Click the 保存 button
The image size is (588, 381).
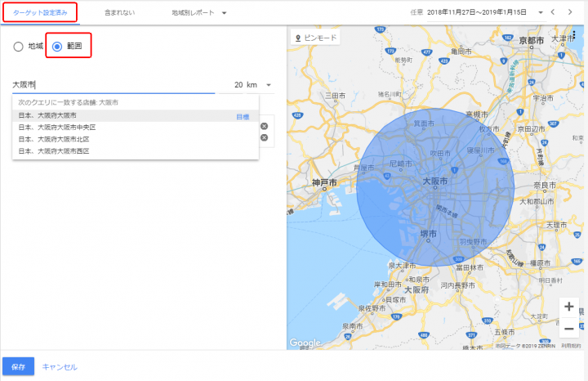(18, 367)
